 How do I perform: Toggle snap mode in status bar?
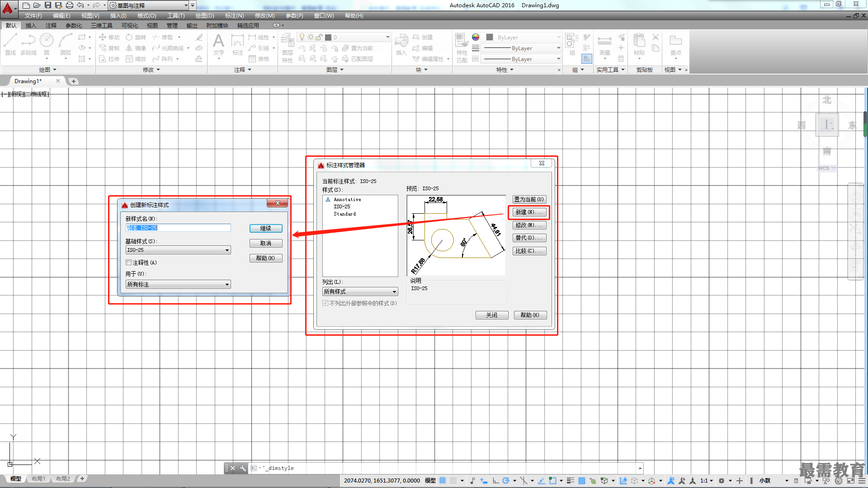(x=453, y=481)
